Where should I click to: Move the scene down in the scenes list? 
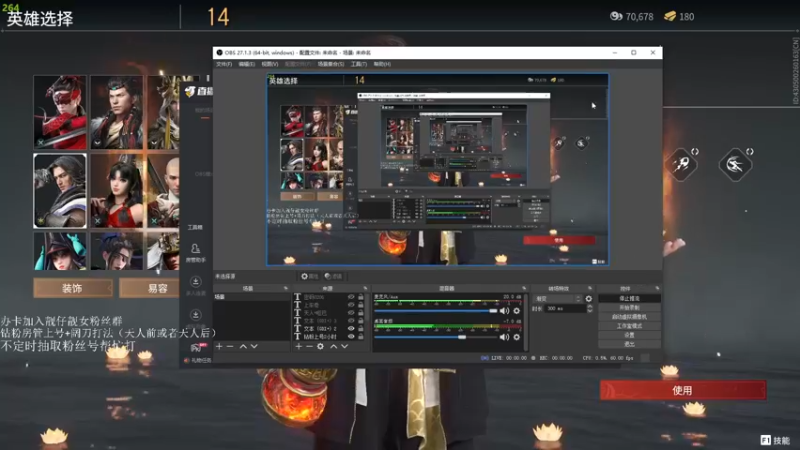click(254, 346)
